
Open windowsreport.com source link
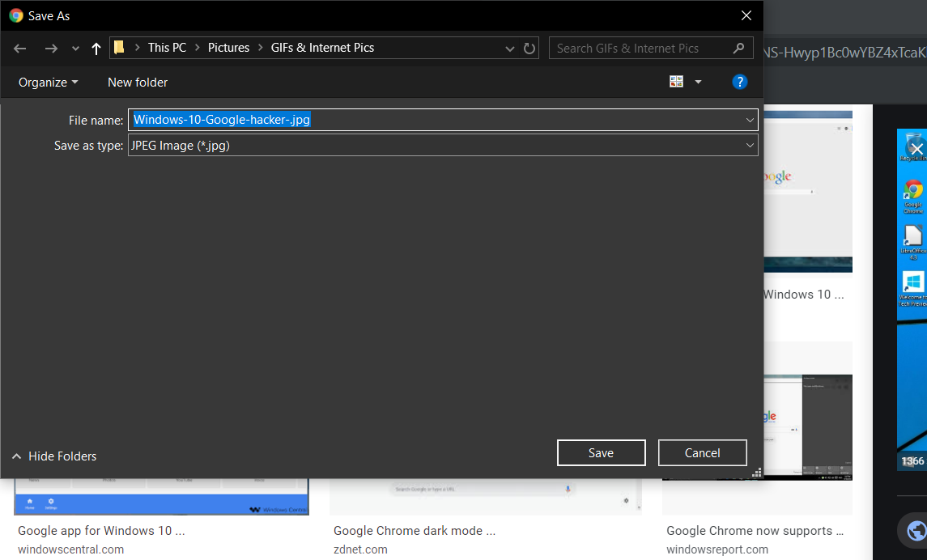tap(717, 549)
